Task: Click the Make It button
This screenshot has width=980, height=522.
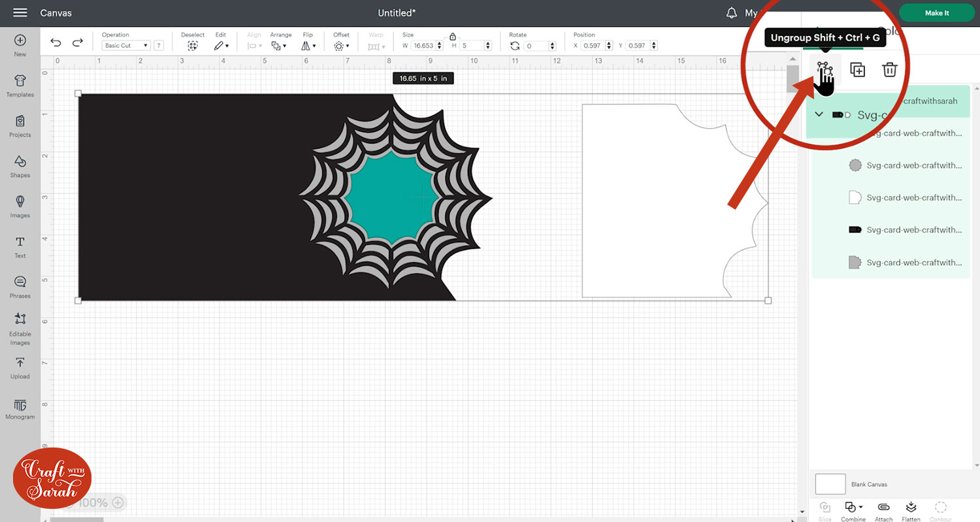Action: click(x=936, y=12)
